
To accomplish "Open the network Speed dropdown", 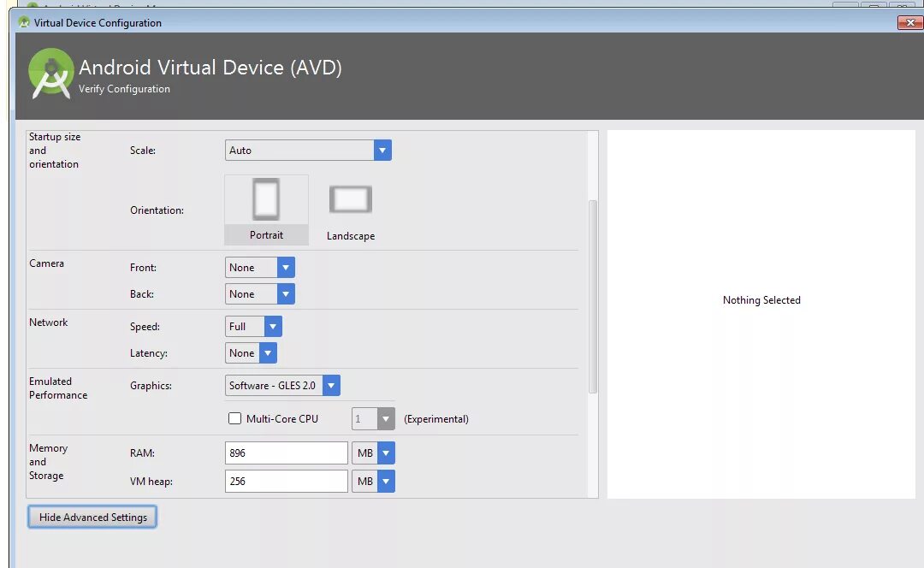I will pyautogui.click(x=253, y=327).
